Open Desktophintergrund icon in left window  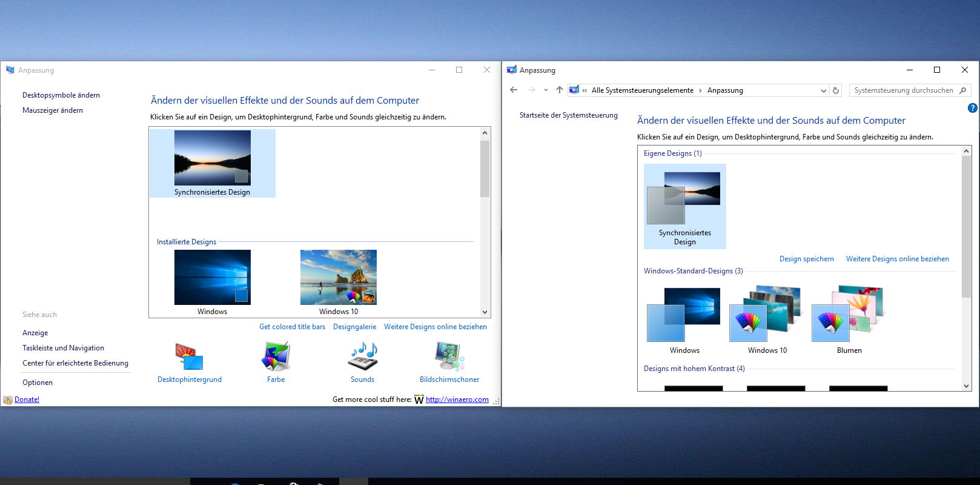(x=189, y=356)
